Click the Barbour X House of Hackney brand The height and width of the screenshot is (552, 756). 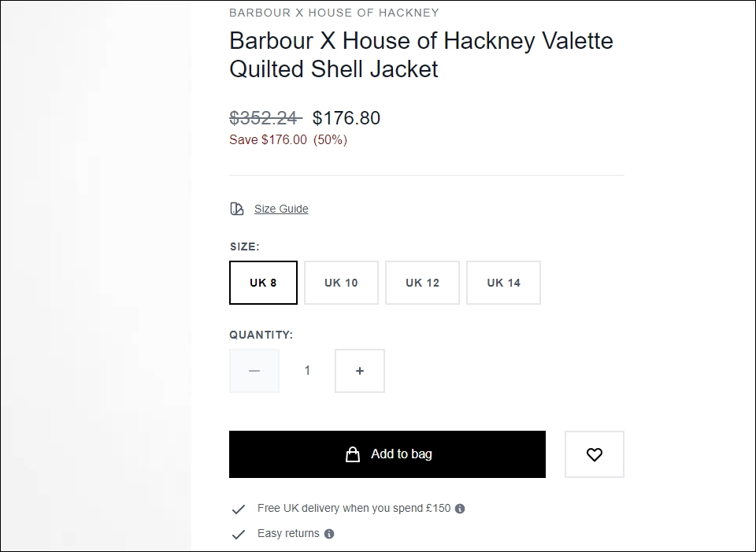click(x=334, y=13)
